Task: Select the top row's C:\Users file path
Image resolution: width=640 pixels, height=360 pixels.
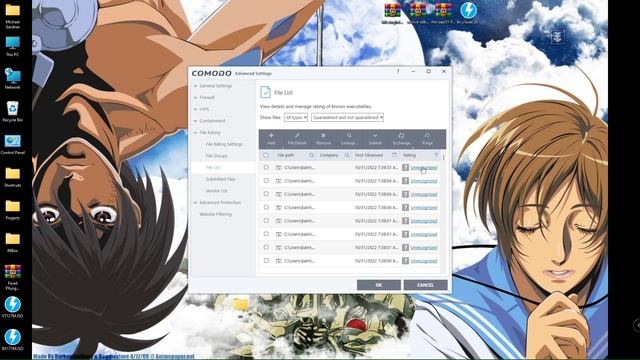Action: [x=300, y=167]
